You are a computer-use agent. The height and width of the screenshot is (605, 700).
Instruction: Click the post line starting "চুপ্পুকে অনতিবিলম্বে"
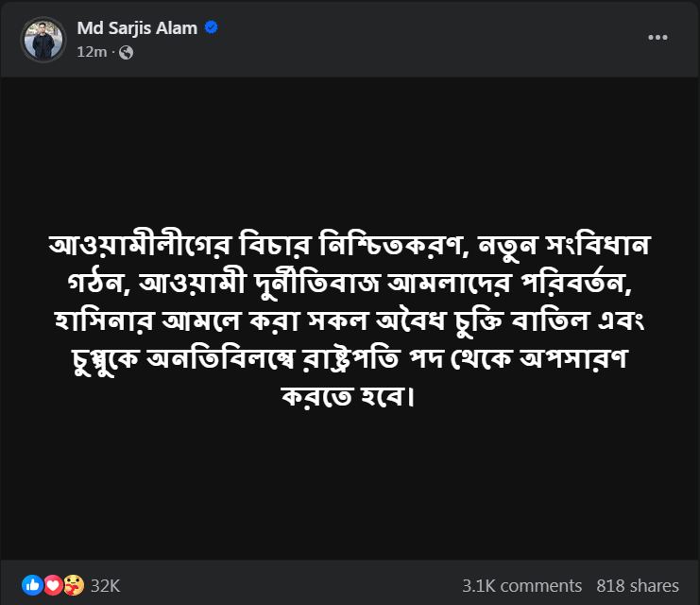(x=350, y=359)
